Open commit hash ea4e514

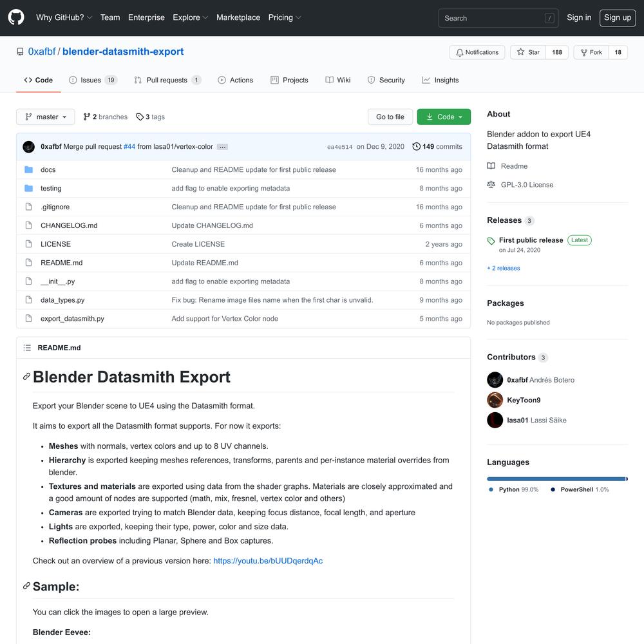339,147
